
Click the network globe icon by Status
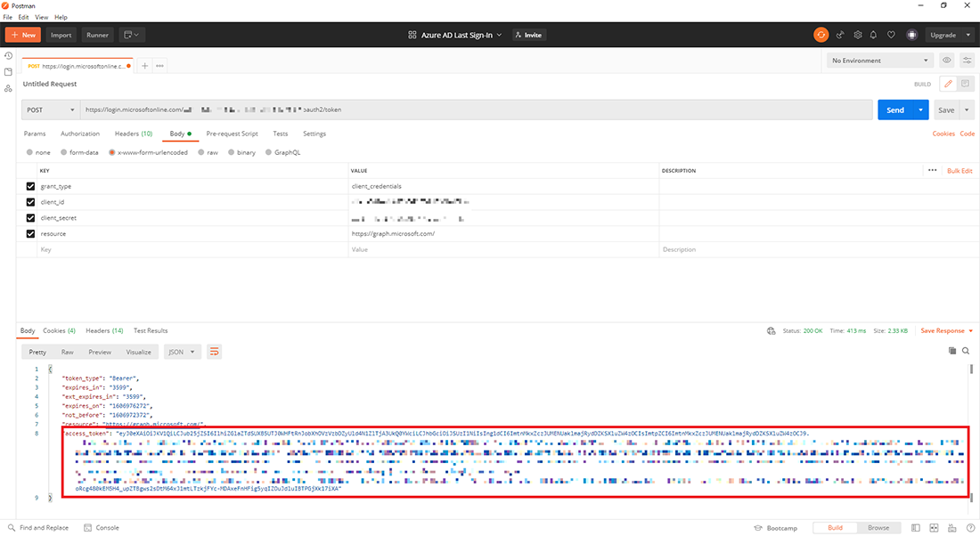pyautogui.click(x=771, y=330)
